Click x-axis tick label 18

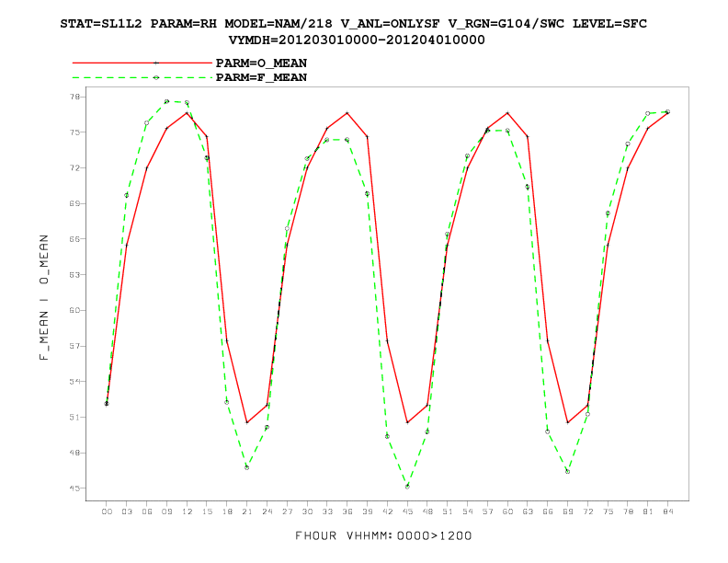227,511
